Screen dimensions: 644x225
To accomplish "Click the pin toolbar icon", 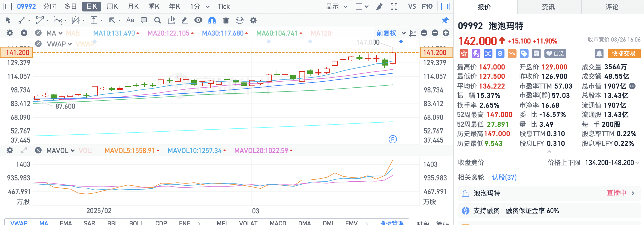I will [445, 20].
